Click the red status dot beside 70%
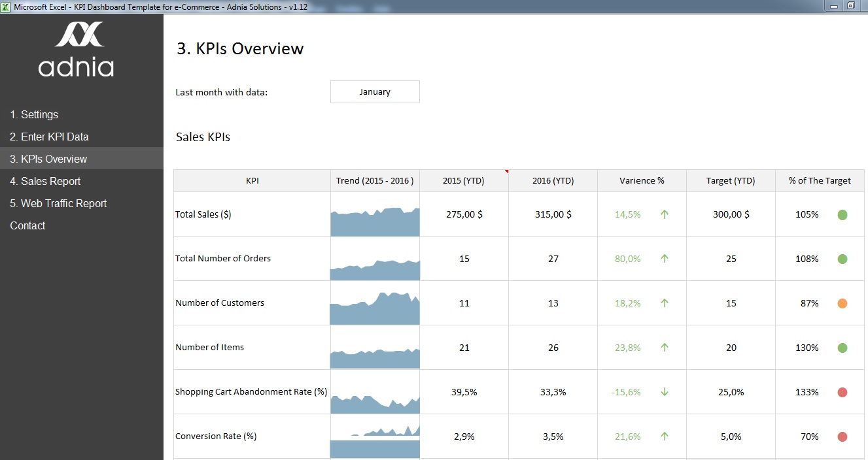 tap(842, 436)
